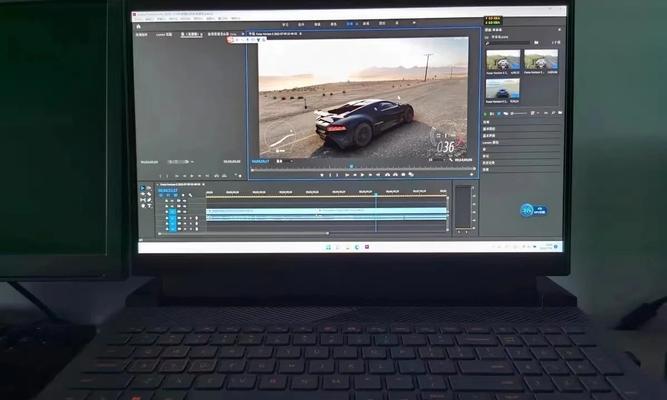Go to Out point in Program monitor
Viewport: 667px width, 400px height.
[378, 175]
